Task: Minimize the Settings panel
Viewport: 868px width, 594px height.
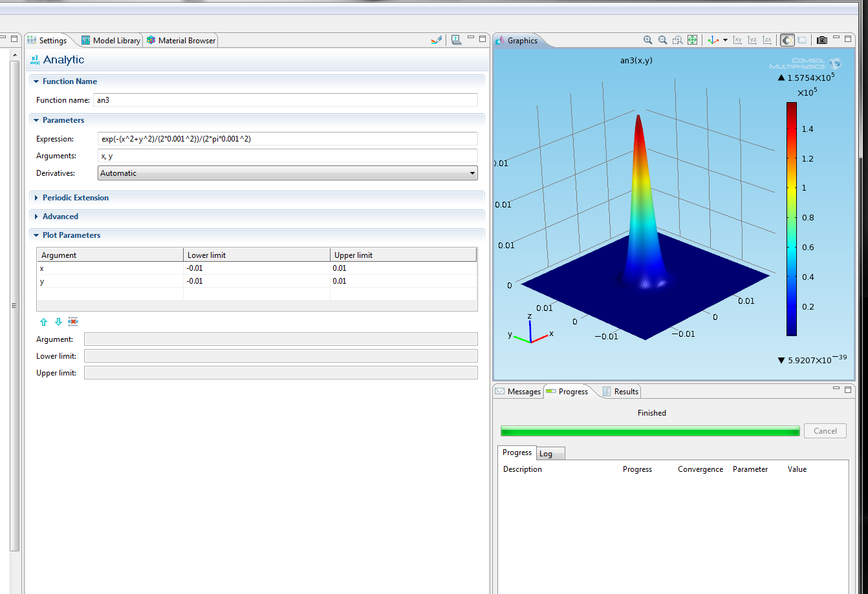Action: pyautogui.click(x=472, y=38)
